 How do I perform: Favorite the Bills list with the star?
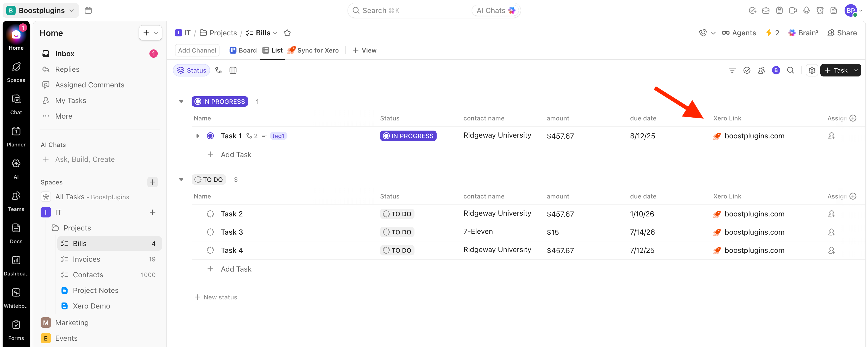pos(287,33)
